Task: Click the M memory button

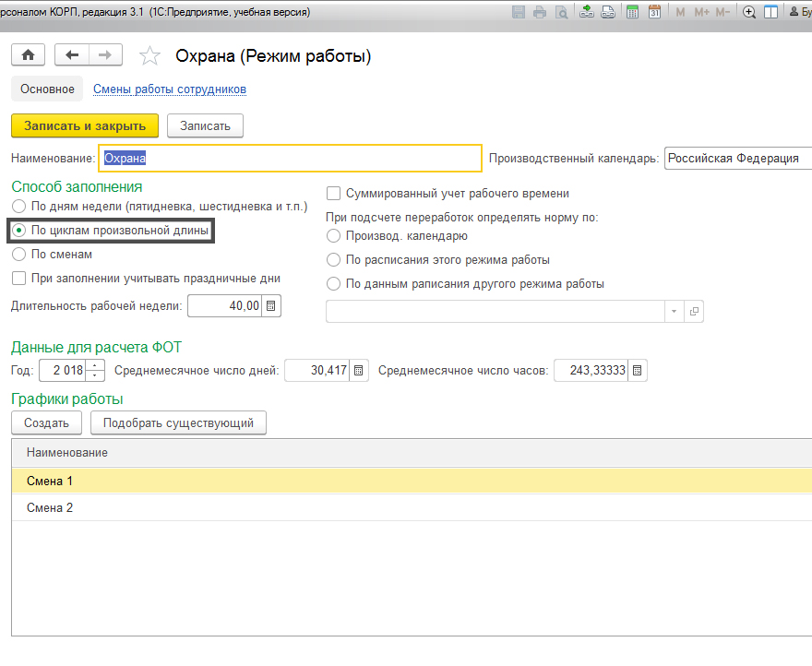Action: click(x=680, y=12)
